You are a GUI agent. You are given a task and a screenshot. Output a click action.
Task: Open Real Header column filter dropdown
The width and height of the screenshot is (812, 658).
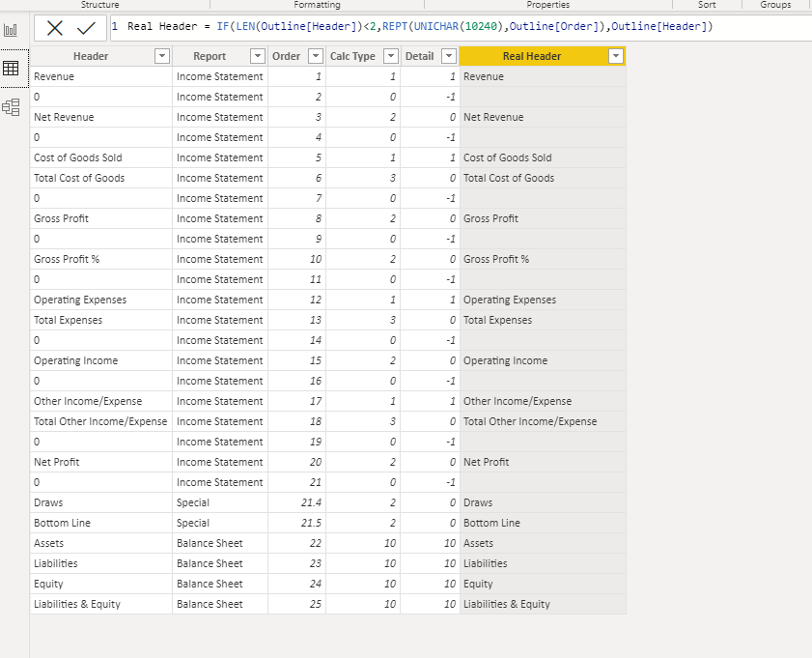616,56
